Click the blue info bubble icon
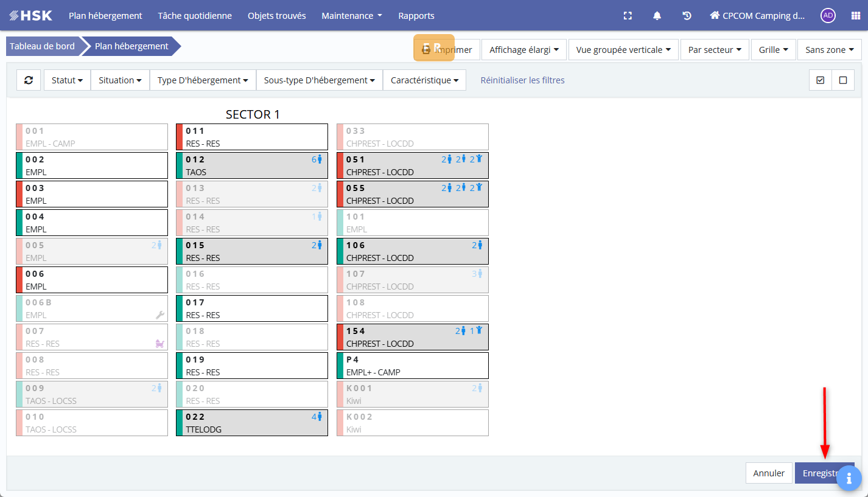 849,478
